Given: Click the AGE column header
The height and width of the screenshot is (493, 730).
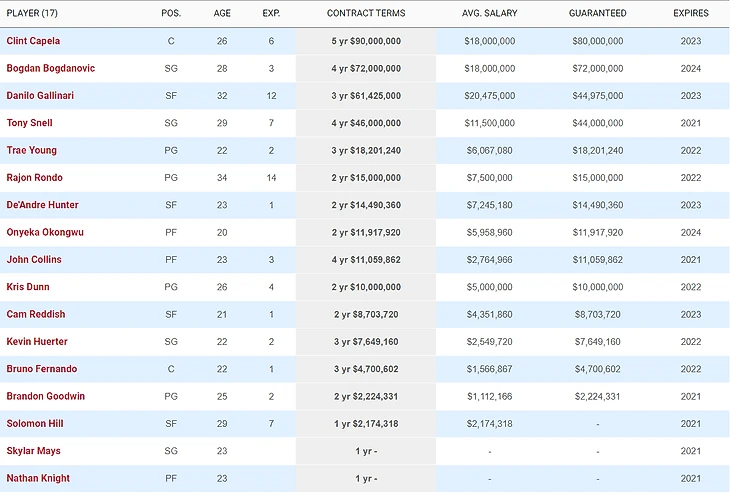Looking at the screenshot, I should point(222,13).
